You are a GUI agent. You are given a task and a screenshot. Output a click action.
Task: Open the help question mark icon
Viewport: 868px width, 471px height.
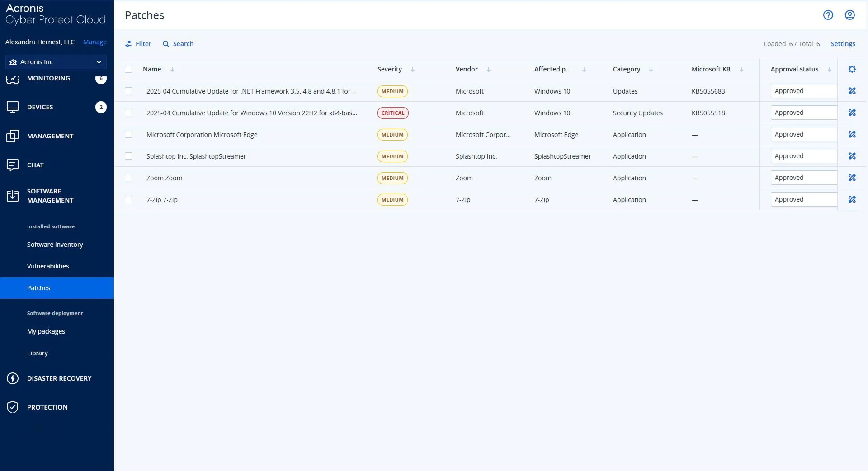pyautogui.click(x=828, y=15)
